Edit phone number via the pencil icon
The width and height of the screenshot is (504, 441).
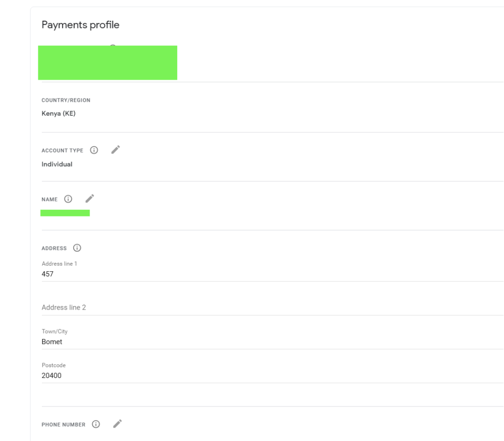117,423
